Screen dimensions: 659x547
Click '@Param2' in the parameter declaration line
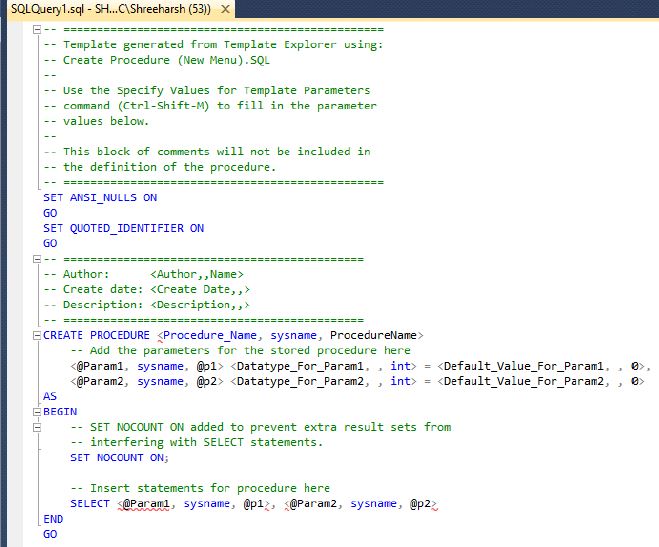point(100,381)
